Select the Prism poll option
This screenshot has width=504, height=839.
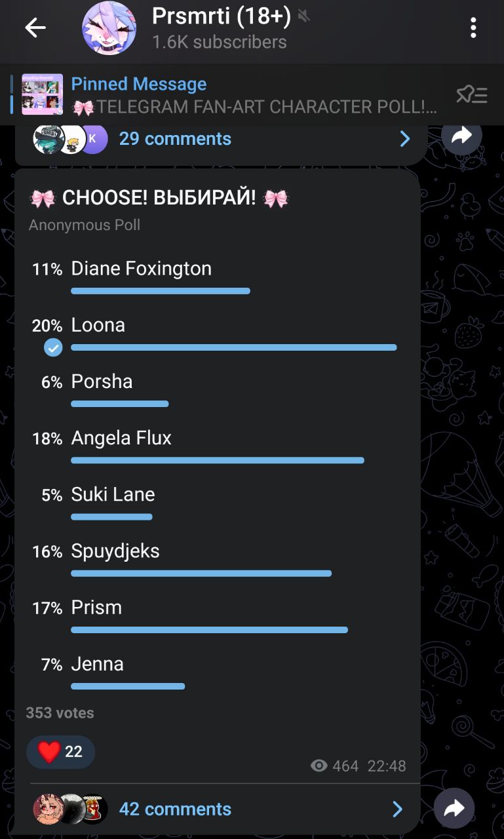(96, 608)
